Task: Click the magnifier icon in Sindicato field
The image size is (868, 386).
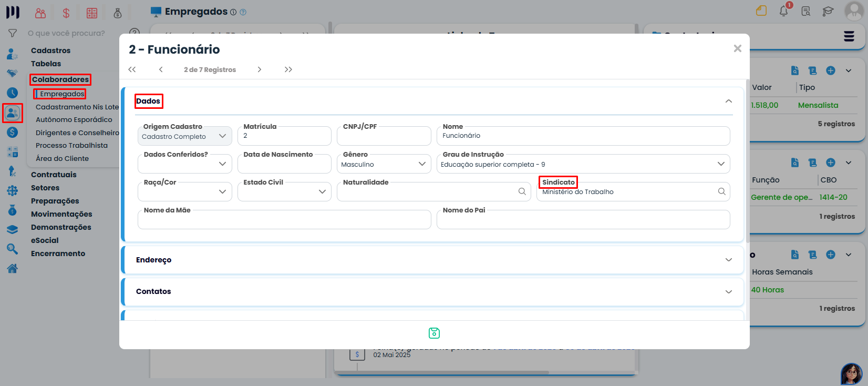Action: pos(721,191)
